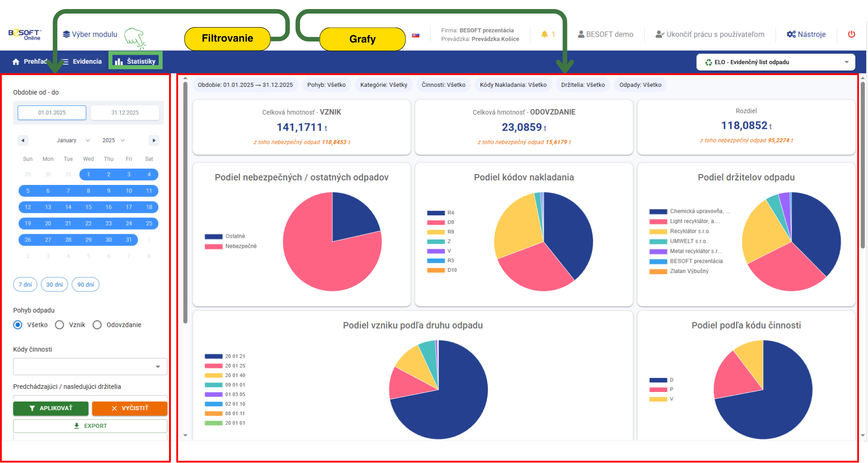Select the Všetko radio button
Image resolution: width=868 pixels, height=463 pixels.
pos(18,325)
